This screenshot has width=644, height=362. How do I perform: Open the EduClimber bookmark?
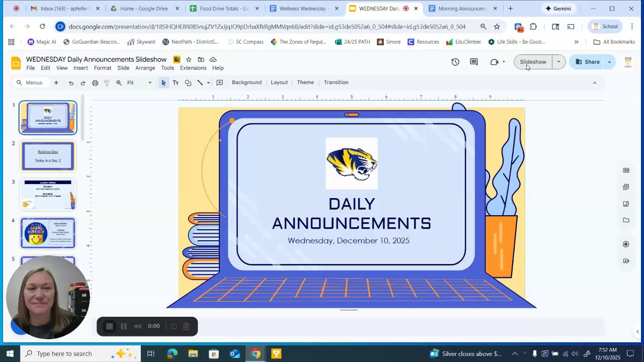(x=463, y=42)
